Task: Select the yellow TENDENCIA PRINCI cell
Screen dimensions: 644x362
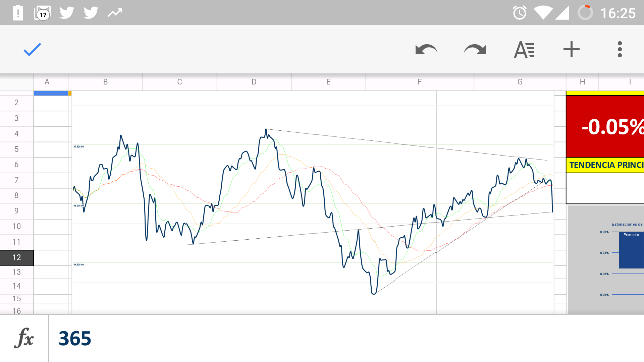Action: (605, 165)
